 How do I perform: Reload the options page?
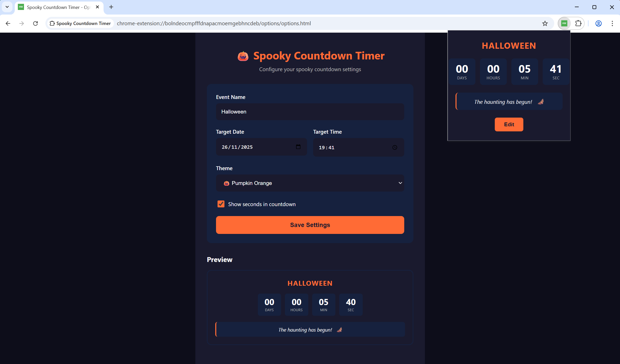click(x=35, y=23)
